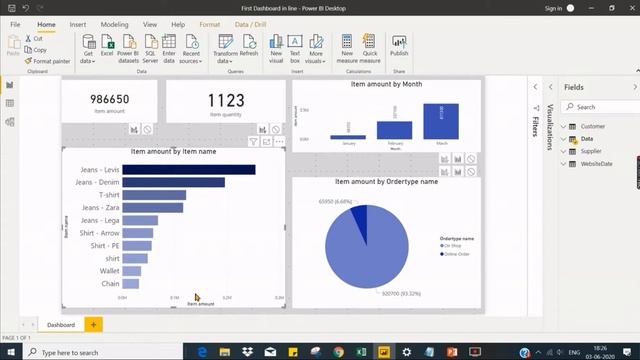Open more options ellipsis on bar chart

click(279, 142)
